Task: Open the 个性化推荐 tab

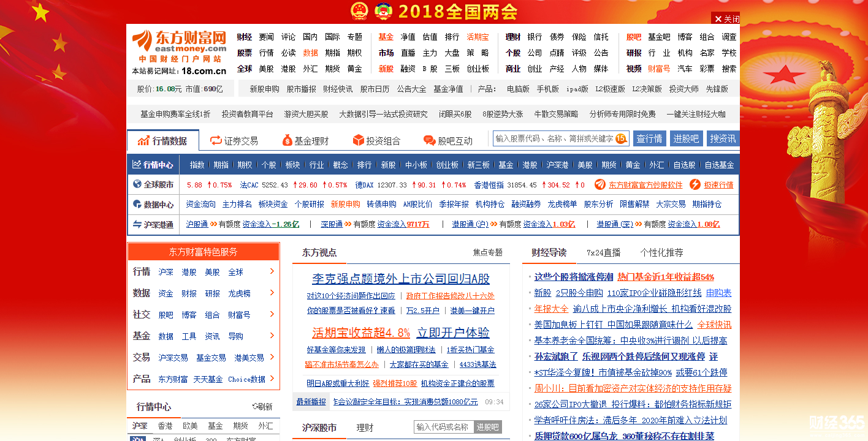Action: pyautogui.click(x=661, y=252)
